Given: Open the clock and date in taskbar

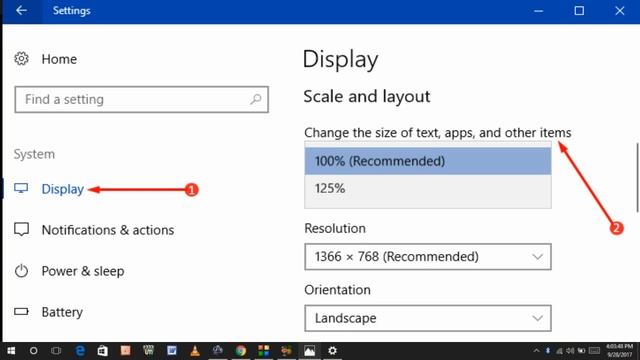Looking at the screenshot, I should (619, 351).
